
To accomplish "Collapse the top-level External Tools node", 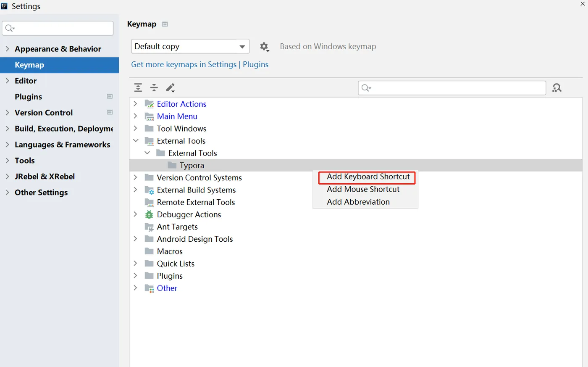I will point(135,140).
